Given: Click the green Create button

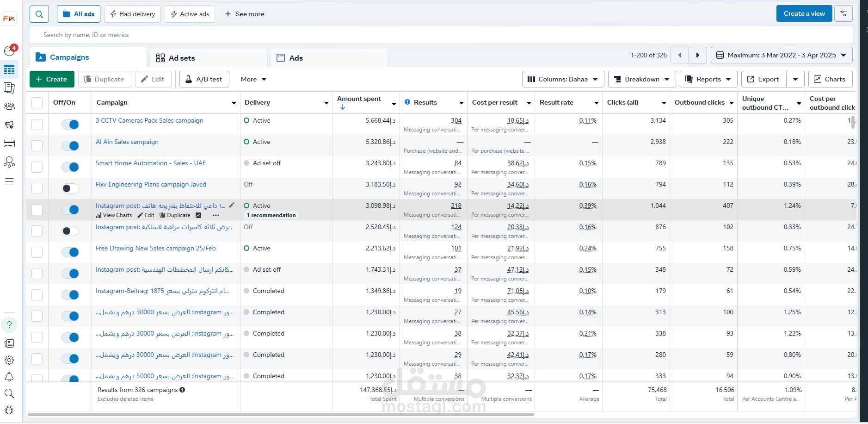Looking at the screenshot, I should click(x=51, y=79).
